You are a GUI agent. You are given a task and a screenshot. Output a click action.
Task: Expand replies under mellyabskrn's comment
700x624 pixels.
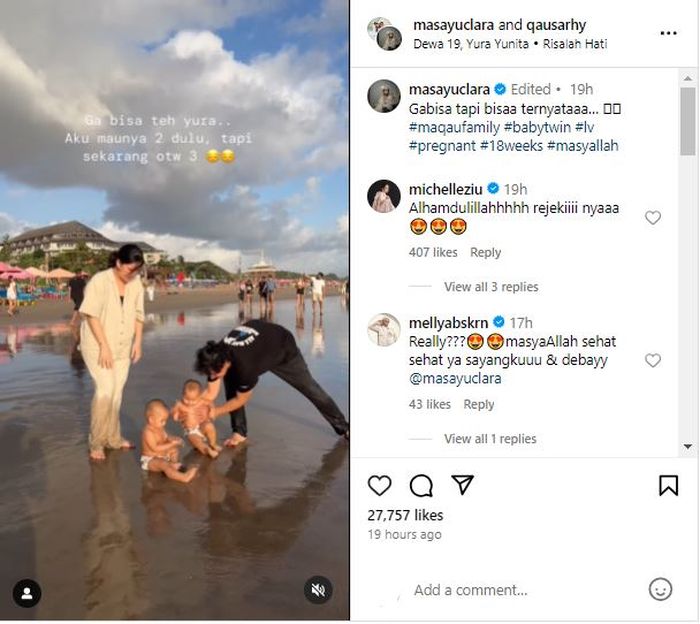[x=490, y=439]
